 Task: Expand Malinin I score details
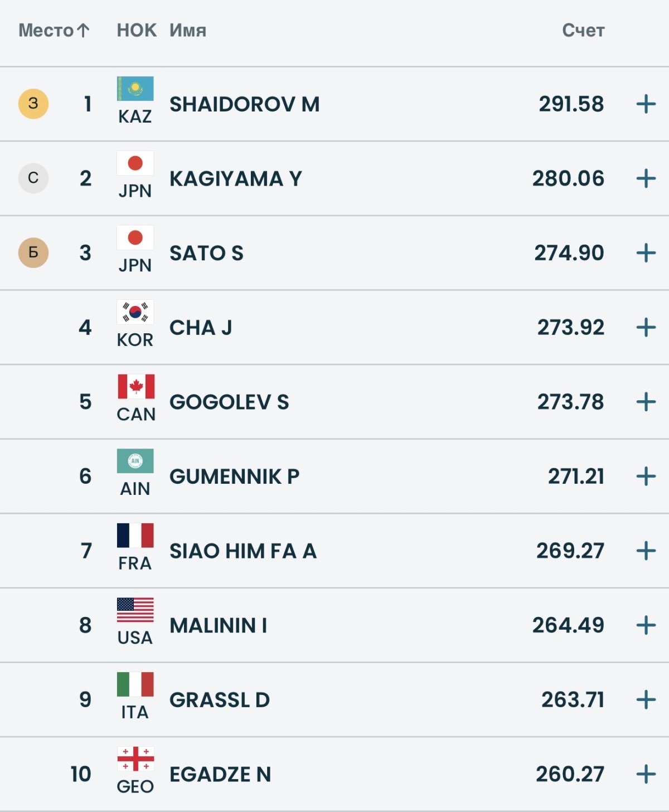click(646, 625)
